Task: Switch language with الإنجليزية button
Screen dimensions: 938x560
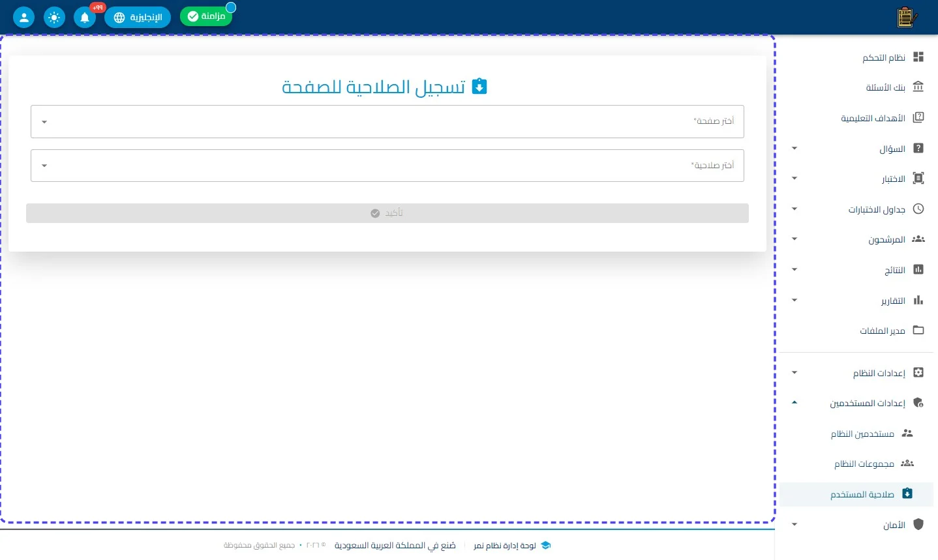Action: point(138,17)
